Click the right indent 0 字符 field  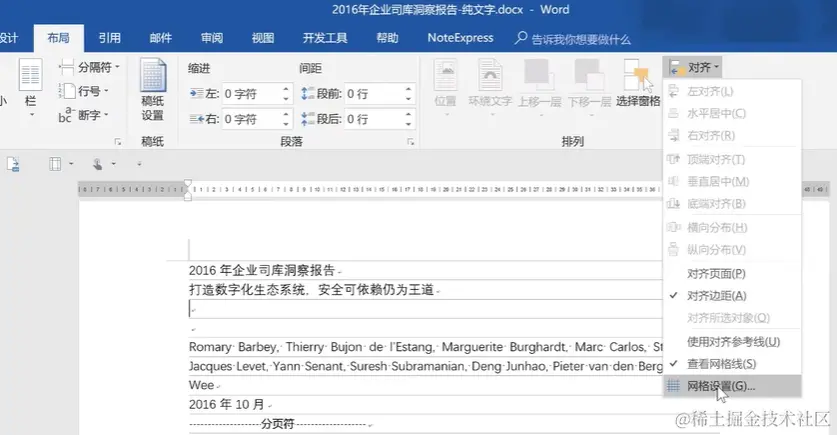coord(250,119)
